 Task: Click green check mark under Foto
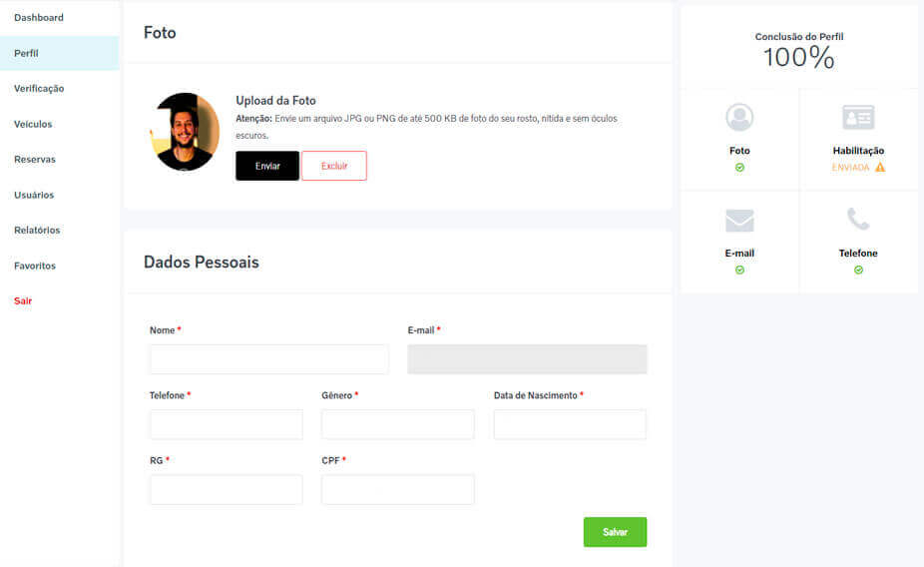pyautogui.click(x=739, y=168)
